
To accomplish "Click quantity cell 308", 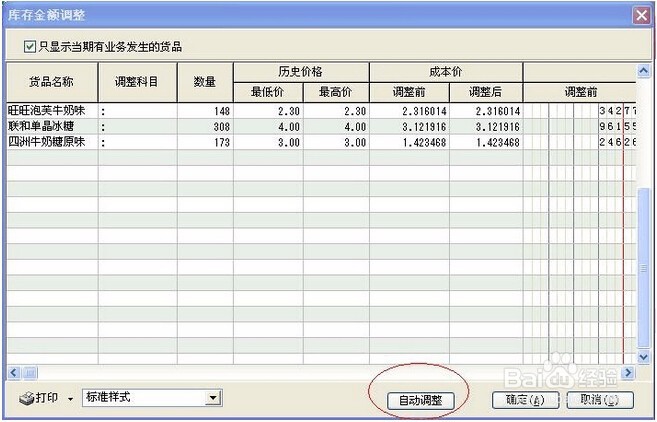I will 205,126.
